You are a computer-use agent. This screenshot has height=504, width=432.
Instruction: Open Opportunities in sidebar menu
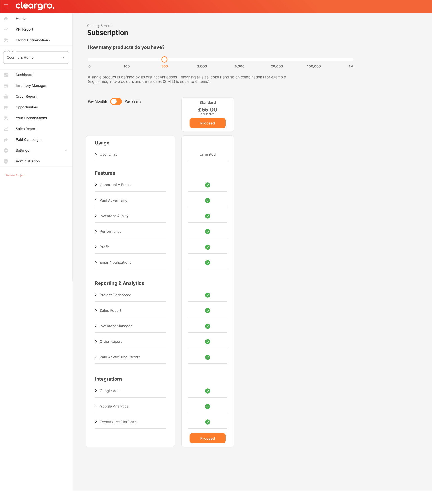pos(27,107)
